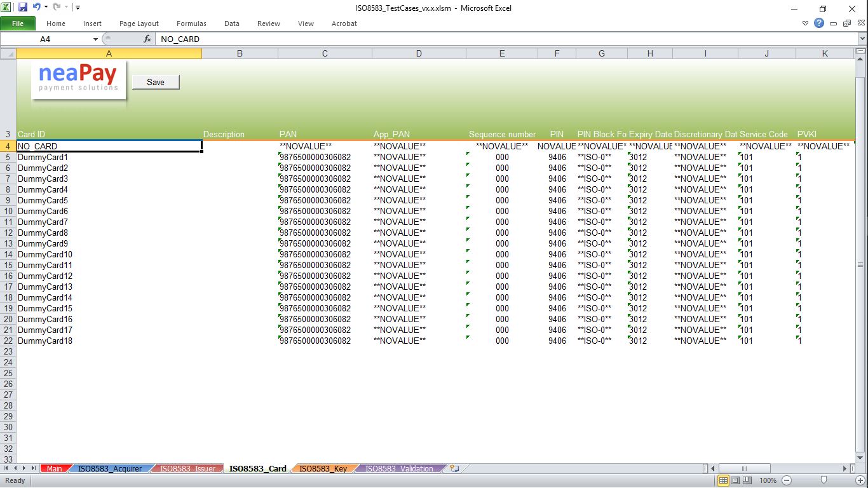The height and width of the screenshot is (488, 868).
Task: Click the Select All corner triangle
Action: [x=8, y=54]
